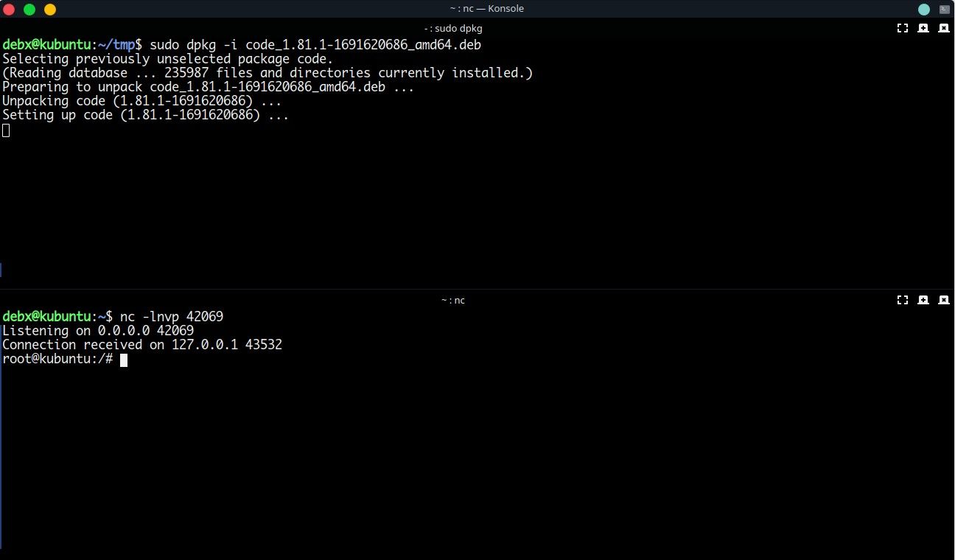Click the red close traffic light
The height and width of the screenshot is (560, 955).
(x=10, y=8)
